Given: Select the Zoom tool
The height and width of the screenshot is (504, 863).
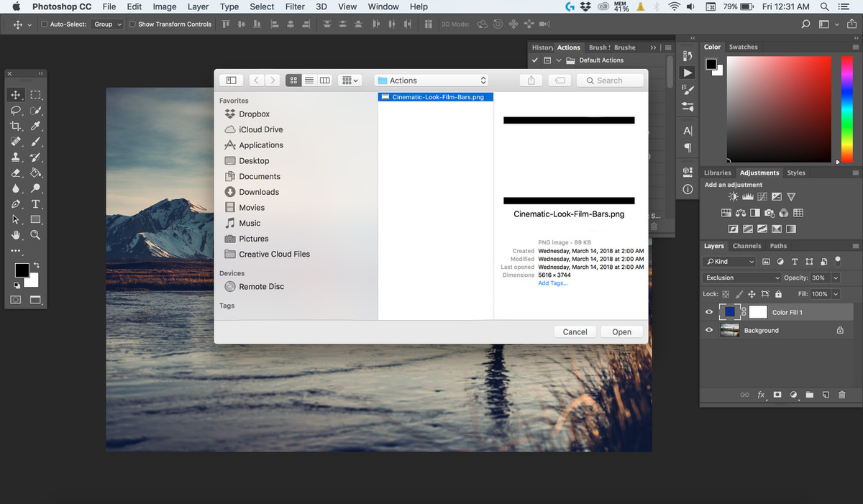Looking at the screenshot, I should [x=34, y=234].
